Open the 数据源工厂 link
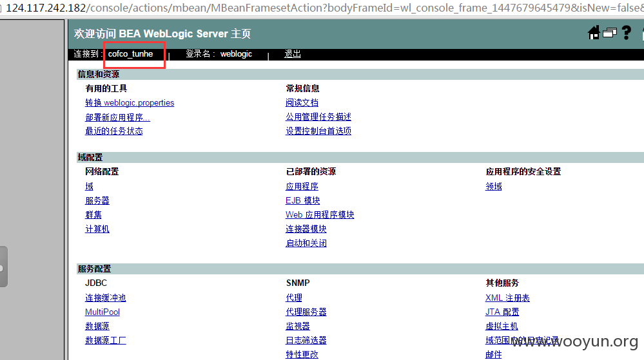644x360 pixels. 106,340
